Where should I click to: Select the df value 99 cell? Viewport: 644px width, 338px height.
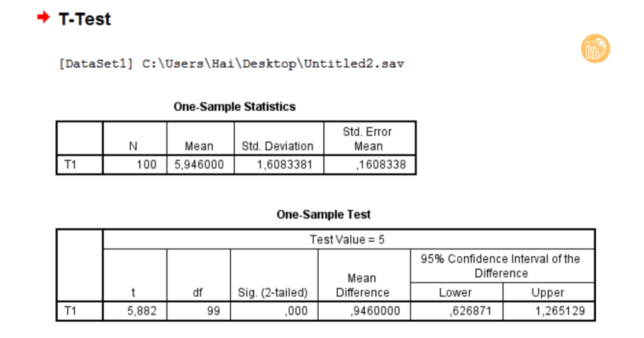point(213,311)
